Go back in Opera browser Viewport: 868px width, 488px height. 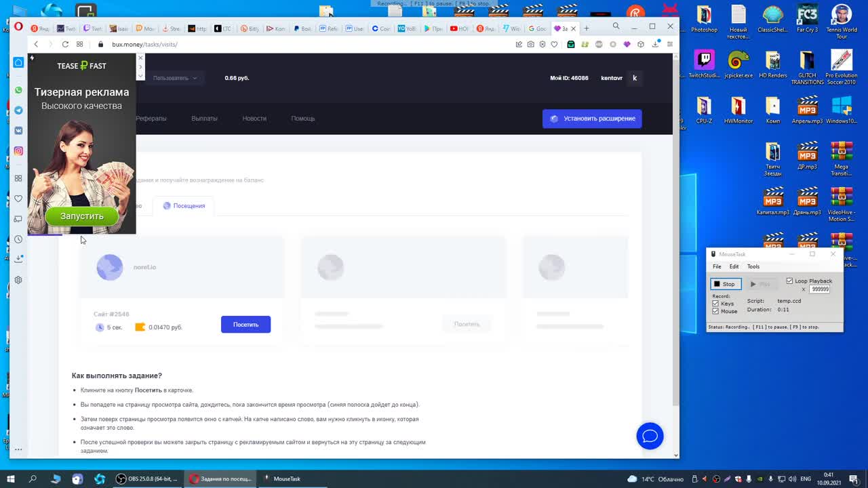36,44
